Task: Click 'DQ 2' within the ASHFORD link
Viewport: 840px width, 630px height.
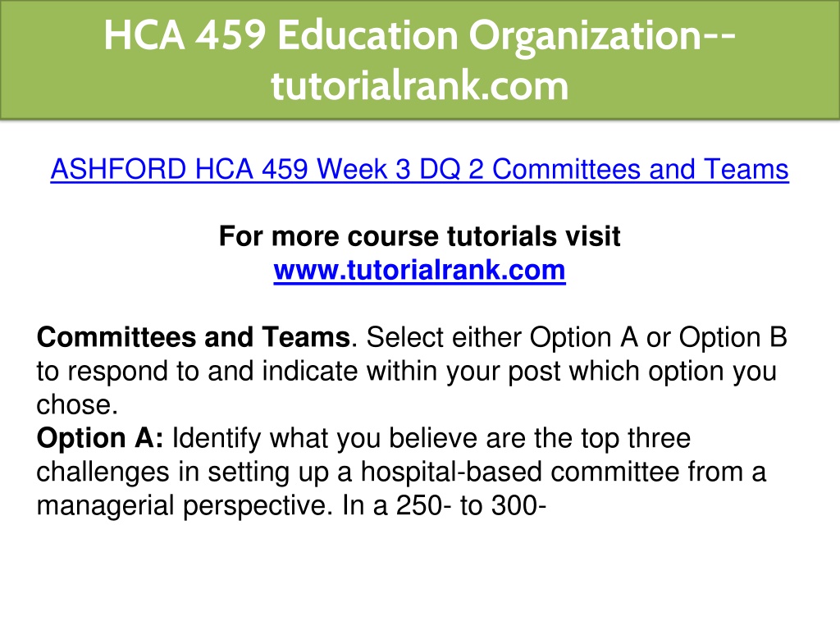Action: (x=451, y=169)
